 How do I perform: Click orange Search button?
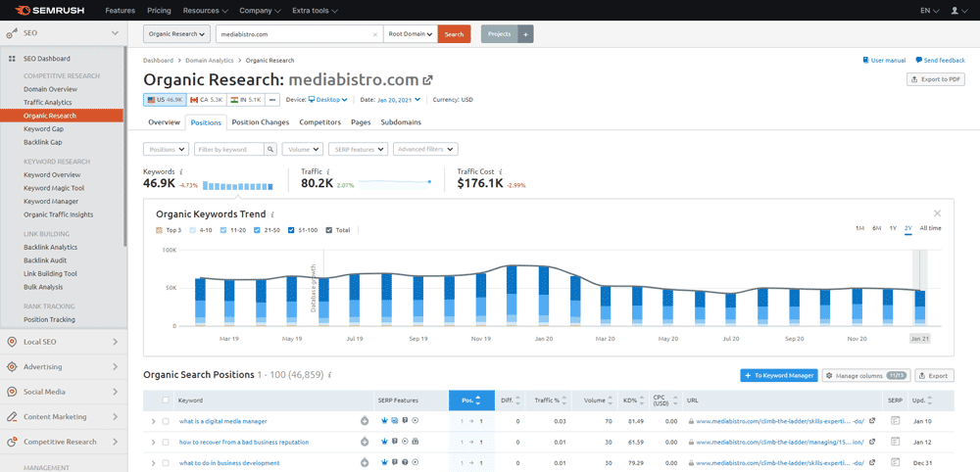(x=454, y=34)
